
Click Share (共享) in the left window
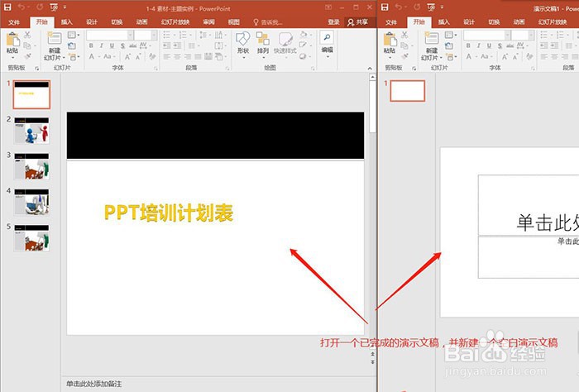click(x=357, y=22)
